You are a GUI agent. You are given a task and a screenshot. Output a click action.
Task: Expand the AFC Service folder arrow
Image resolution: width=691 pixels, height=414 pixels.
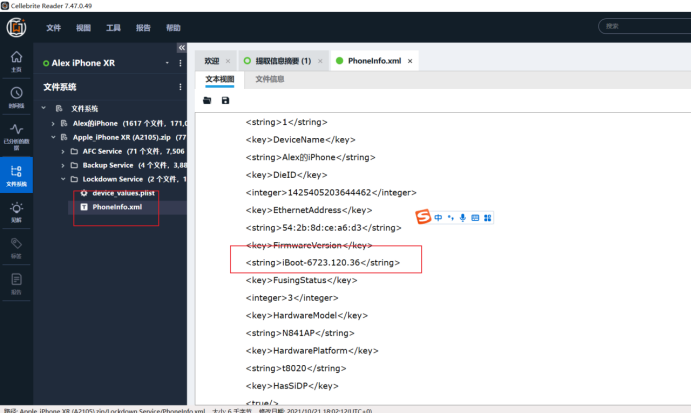pyautogui.click(x=63, y=152)
